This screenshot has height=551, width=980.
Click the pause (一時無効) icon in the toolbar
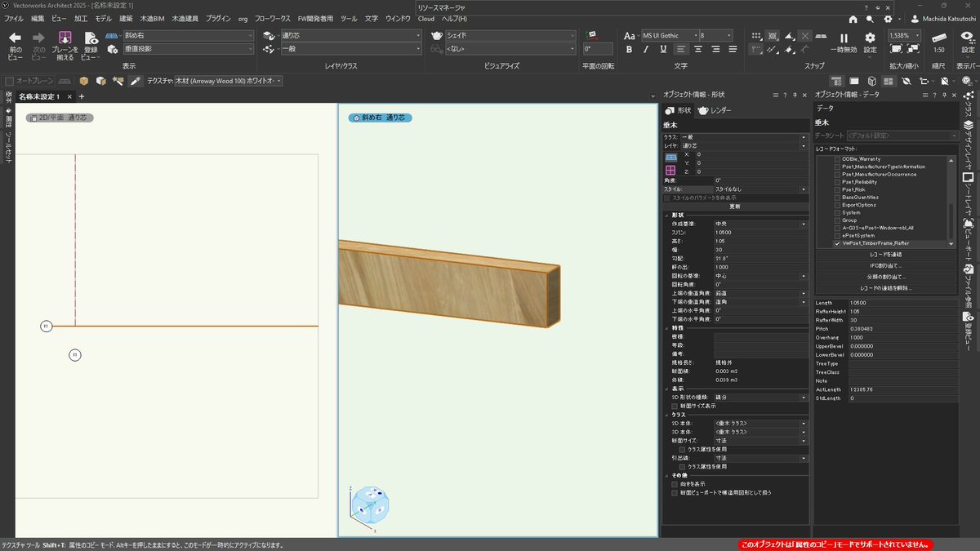click(x=844, y=36)
